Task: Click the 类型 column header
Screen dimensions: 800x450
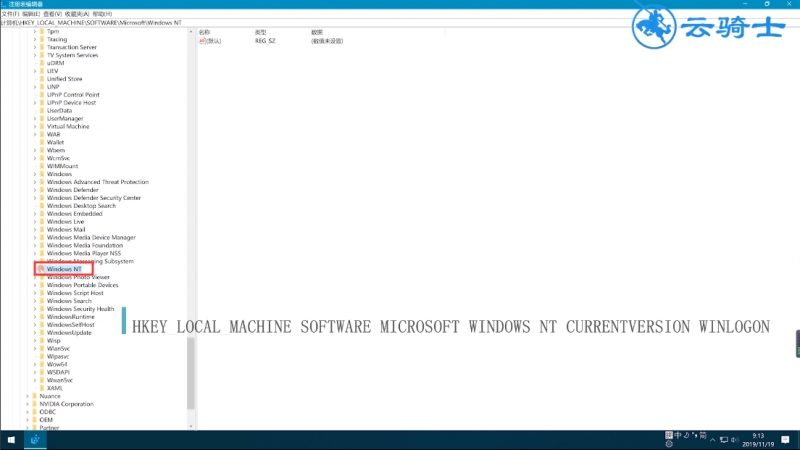Action: [x=260, y=32]
